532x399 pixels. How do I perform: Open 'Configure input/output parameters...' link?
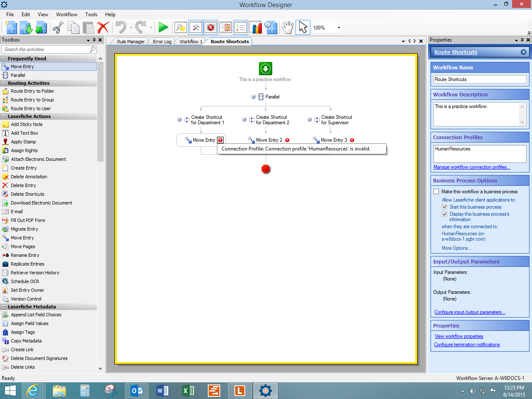click(470, 312)
